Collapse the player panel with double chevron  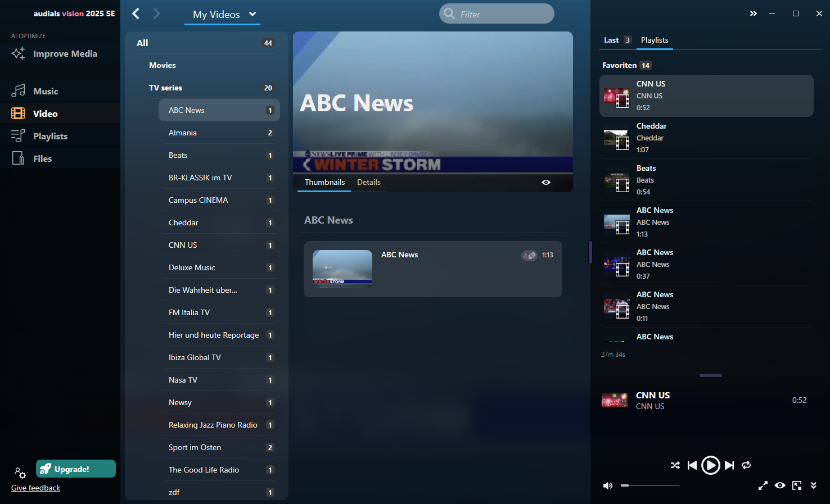point(754,13)
